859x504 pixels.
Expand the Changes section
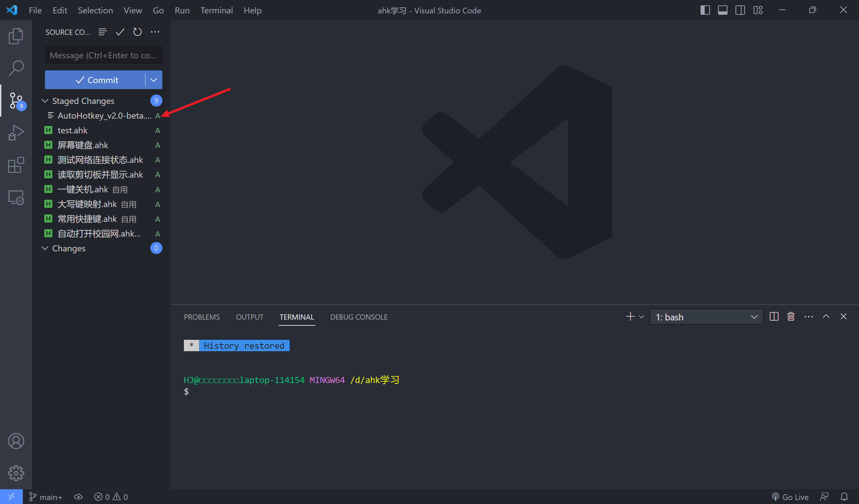(45, 248)
